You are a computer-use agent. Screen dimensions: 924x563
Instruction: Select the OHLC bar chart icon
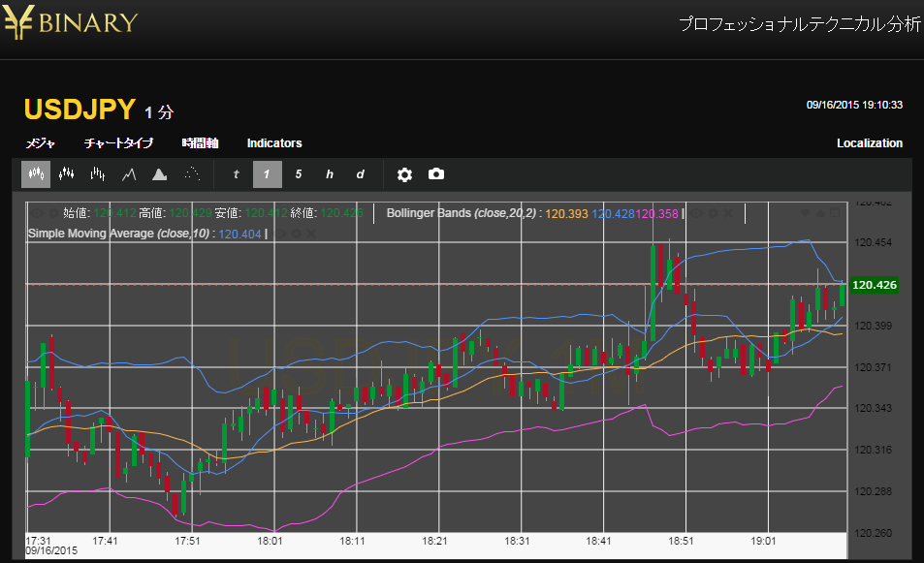[97, 174]
